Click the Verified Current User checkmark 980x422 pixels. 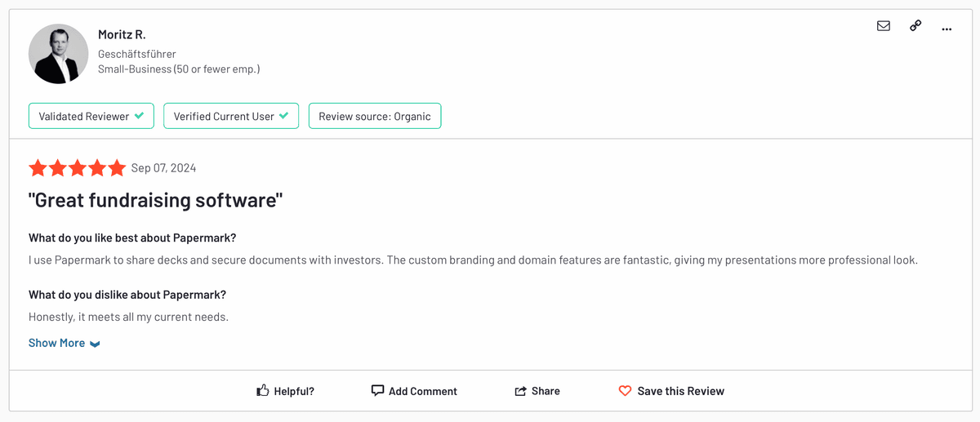283,116
